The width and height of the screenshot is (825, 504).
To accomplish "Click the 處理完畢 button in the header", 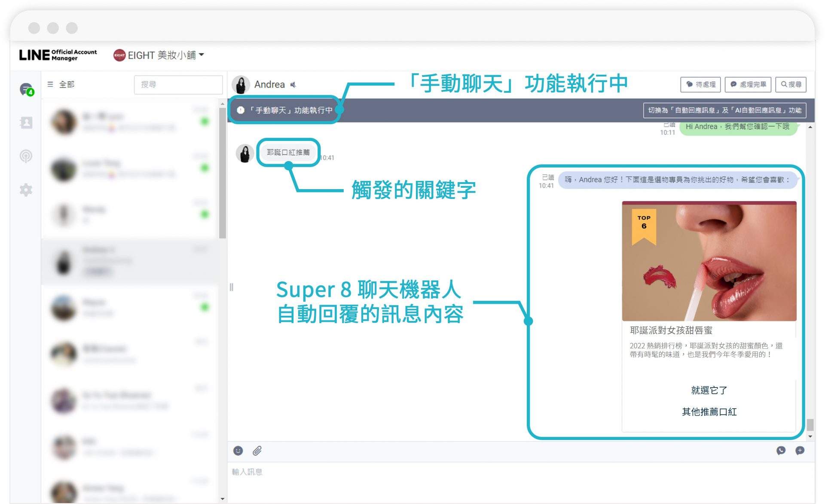I will (x=749, y=84).
